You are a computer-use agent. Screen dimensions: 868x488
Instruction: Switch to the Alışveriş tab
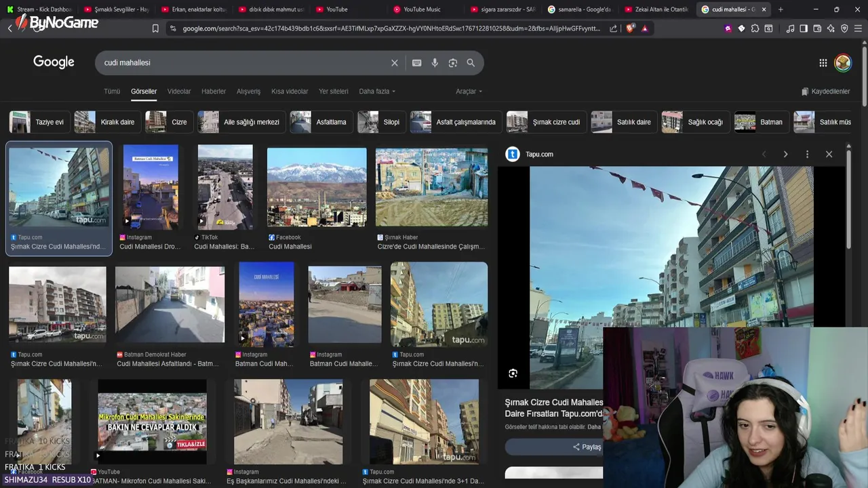(248, 91)
